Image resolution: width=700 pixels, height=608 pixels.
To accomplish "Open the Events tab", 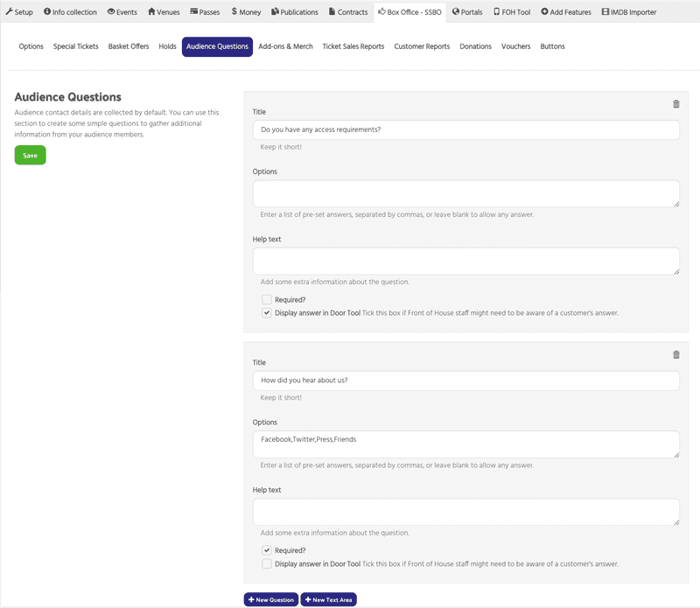I will (x=122, y=12).
